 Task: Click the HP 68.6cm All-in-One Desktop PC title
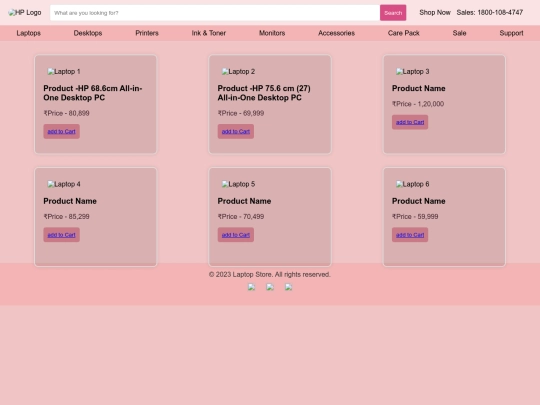93,93
